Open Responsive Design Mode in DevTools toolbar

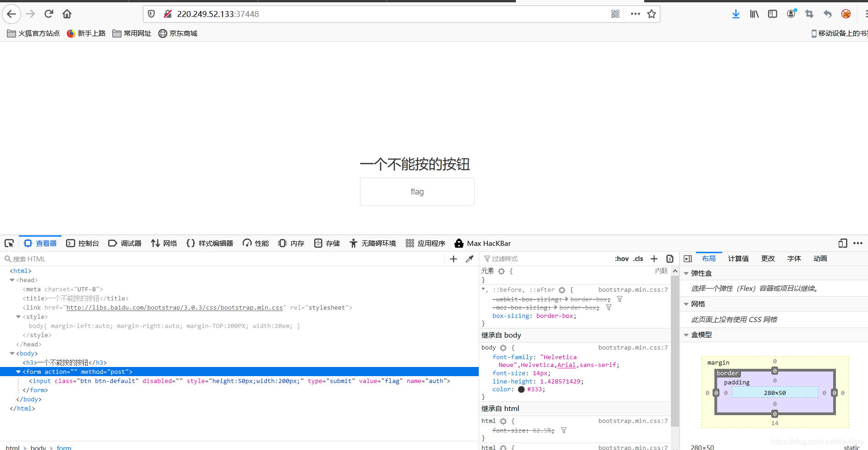click(x=843, y=243)
